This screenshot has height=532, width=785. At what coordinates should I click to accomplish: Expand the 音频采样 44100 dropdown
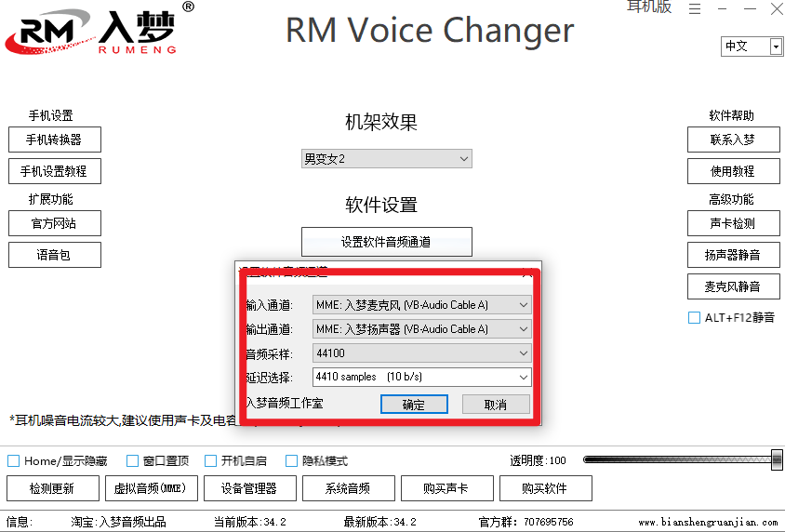coord(421,352)
